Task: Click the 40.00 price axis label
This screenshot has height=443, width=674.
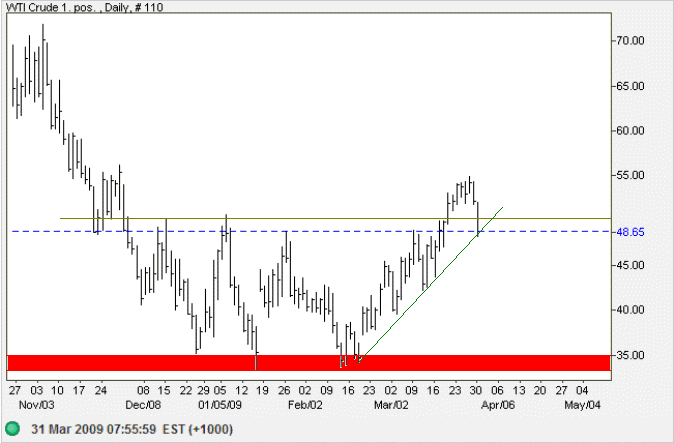Action: coord(631,310)
